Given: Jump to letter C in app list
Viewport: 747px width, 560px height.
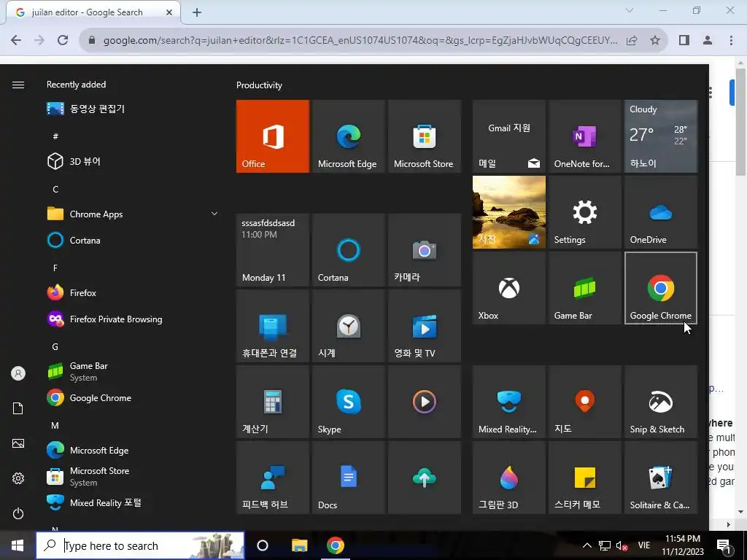Looking at the screenshot, I should (55, 190).
